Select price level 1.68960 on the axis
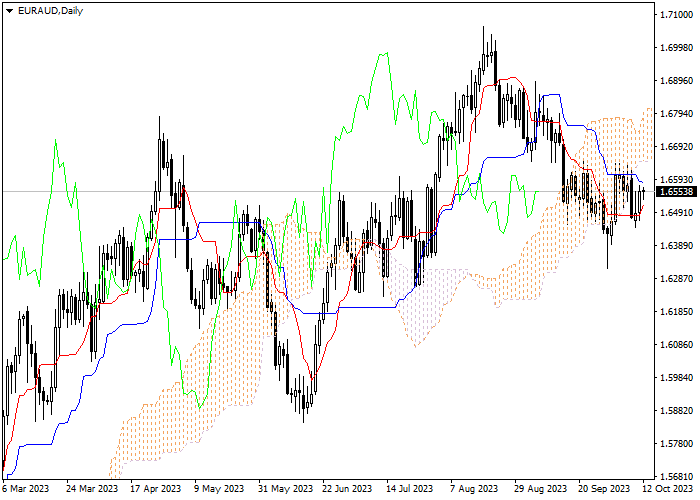Image resolution: width=700 pixels, height=500 pixels. (677, 81)
